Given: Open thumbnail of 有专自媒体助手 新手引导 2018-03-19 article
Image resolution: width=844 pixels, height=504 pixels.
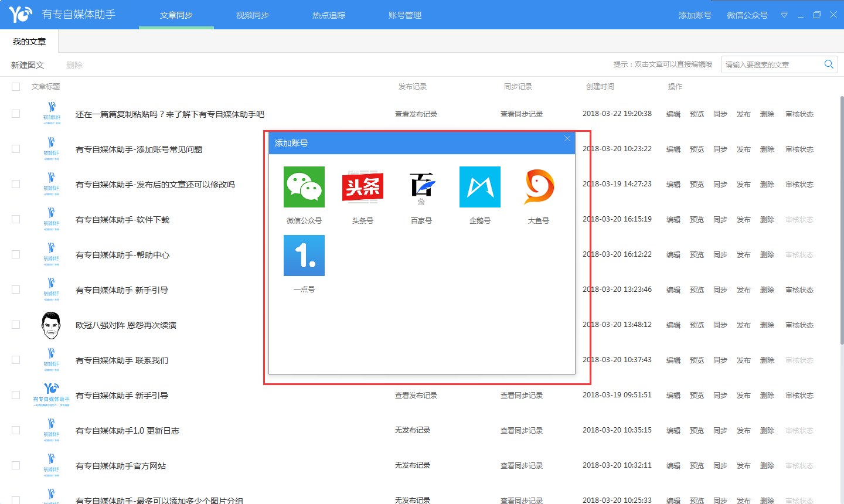Looking at the screenshot, I should pyautogui.click(x=51, y=394).
